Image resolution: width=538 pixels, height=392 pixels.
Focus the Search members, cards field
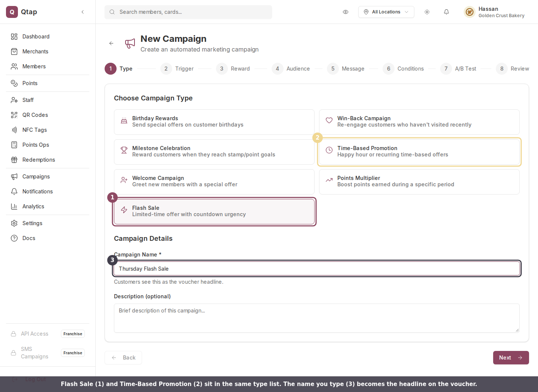(x=188, y=12)
